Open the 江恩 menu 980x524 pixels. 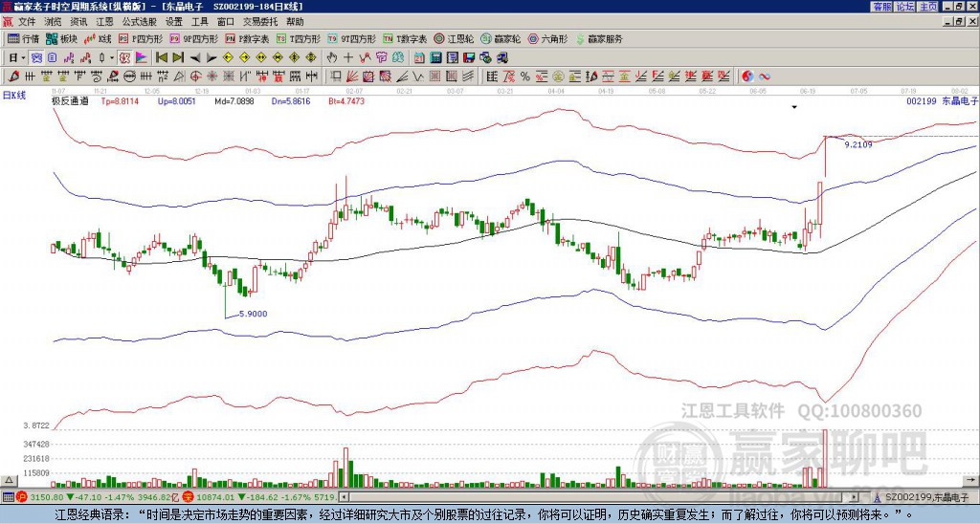[104, 22]
